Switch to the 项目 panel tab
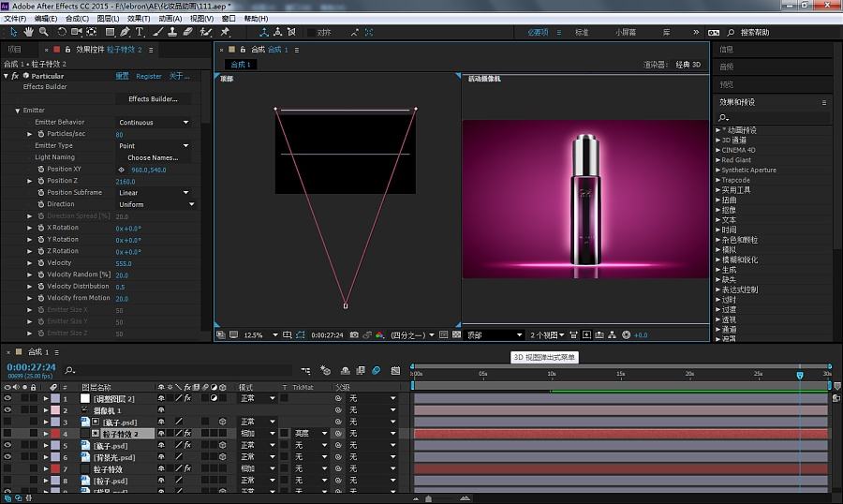 coord(14,50)
